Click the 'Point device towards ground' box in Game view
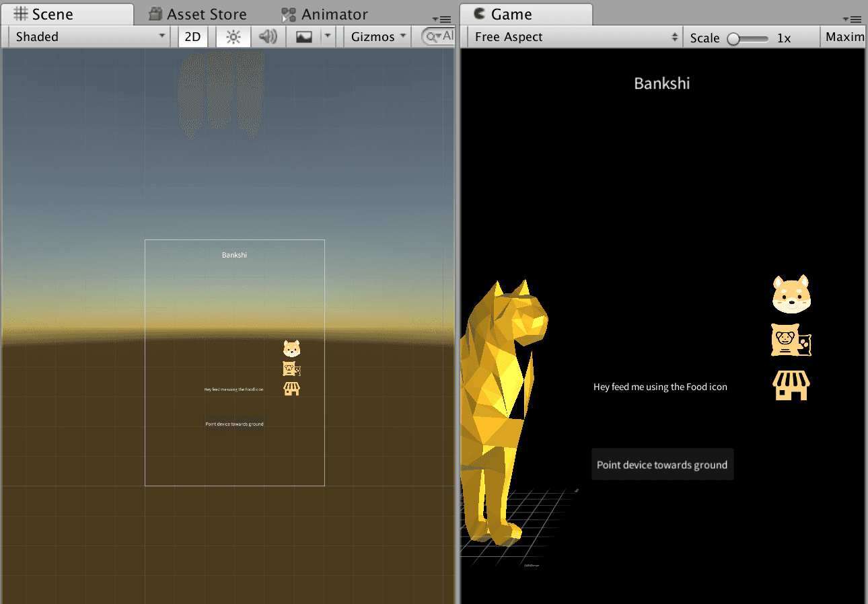The image size is (868, 604). tap(662, 465)
